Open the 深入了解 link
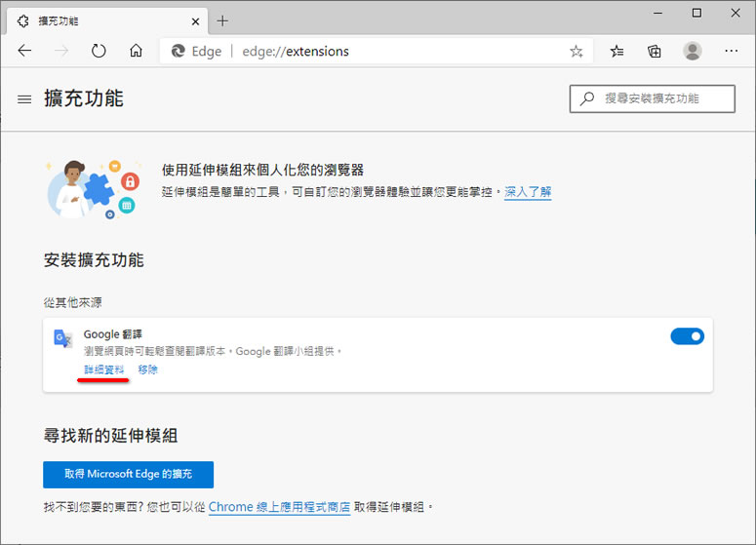Image resolution: width=756 pixels, height=545 pixels. [528, 192]
